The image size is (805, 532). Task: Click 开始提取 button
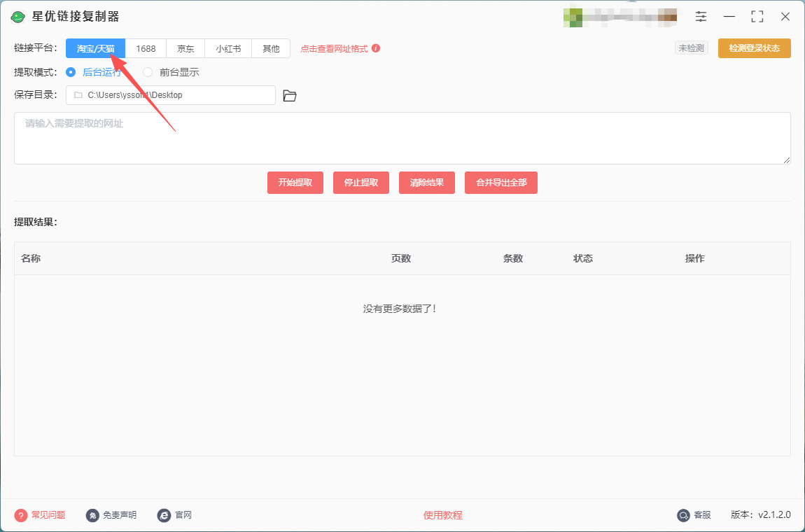[295, 183]
